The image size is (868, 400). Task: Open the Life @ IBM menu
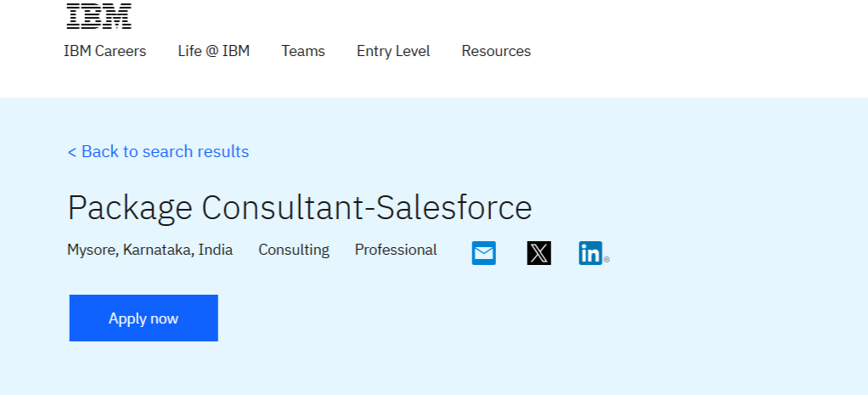pyautogui.click(x=213, y=51)
